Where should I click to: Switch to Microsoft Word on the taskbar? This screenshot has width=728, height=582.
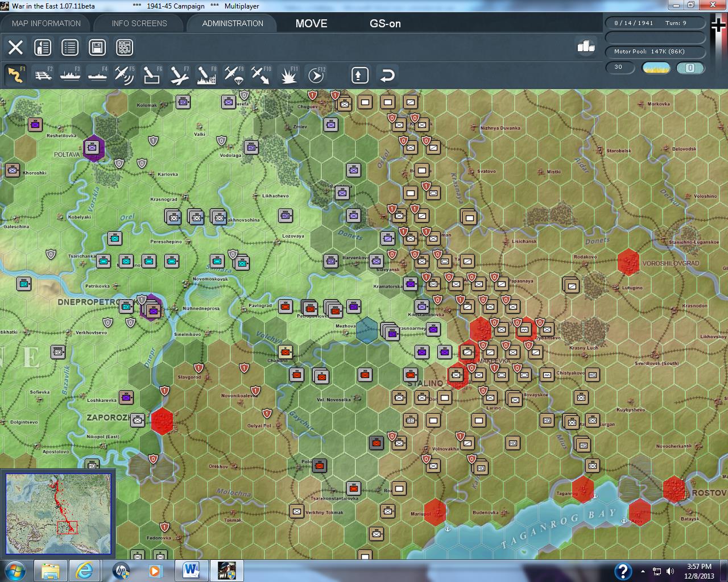(x=191, y=571)
